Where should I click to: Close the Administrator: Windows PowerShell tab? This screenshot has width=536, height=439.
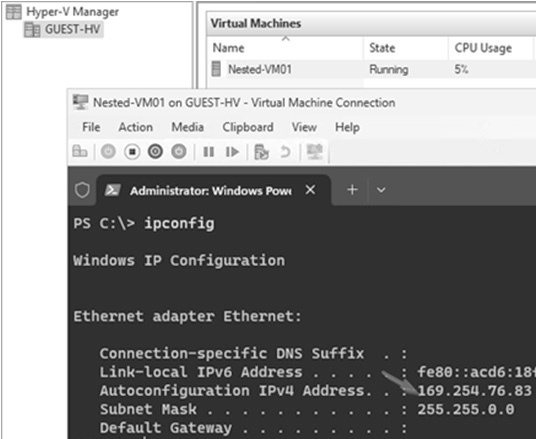point(310,189)
